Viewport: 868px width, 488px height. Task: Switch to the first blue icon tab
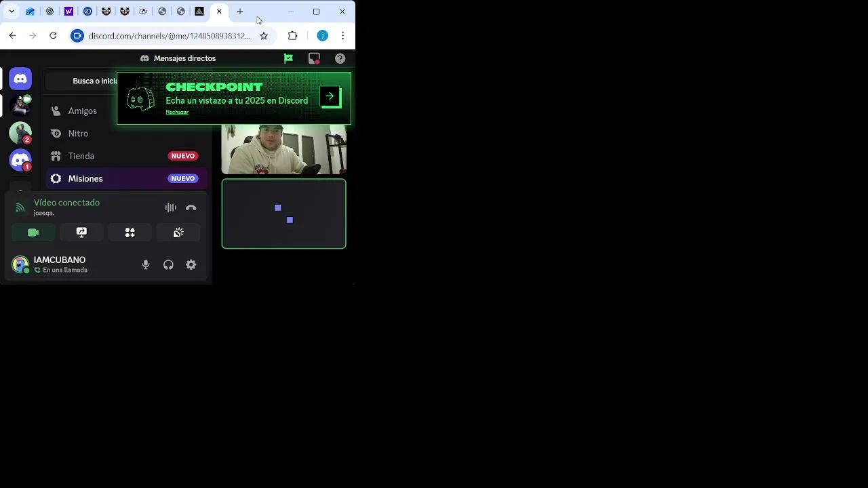[x=31, y=12]
